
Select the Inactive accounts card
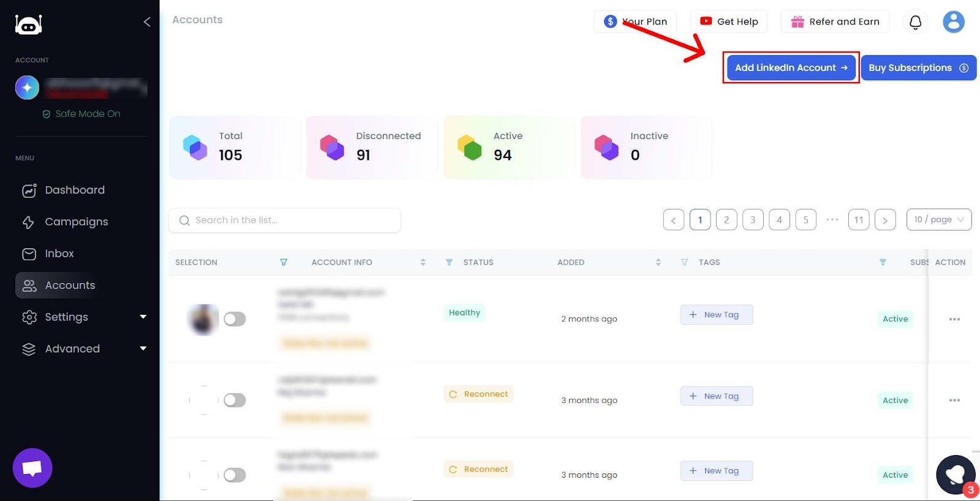pyautogui.click(x=646, y=148)
